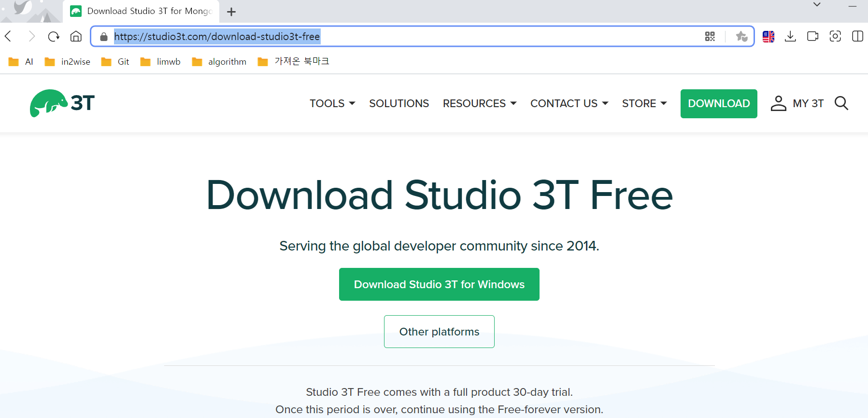Screen dimensions: 868x418
Task: Open the SOLUTIONS page
Action: (x=399, y=103)
